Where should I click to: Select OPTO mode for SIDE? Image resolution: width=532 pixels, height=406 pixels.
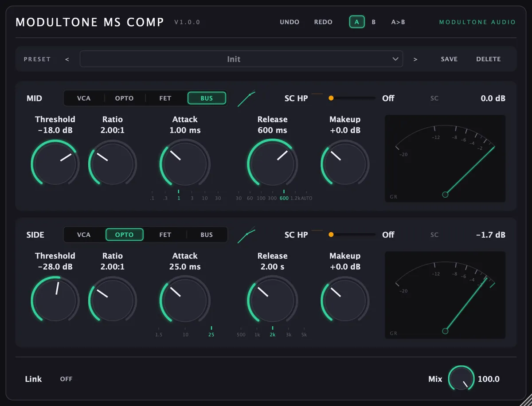124,235
